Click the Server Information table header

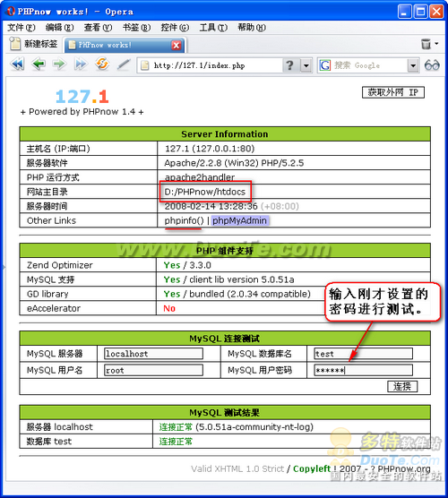[x=225, y=134]
